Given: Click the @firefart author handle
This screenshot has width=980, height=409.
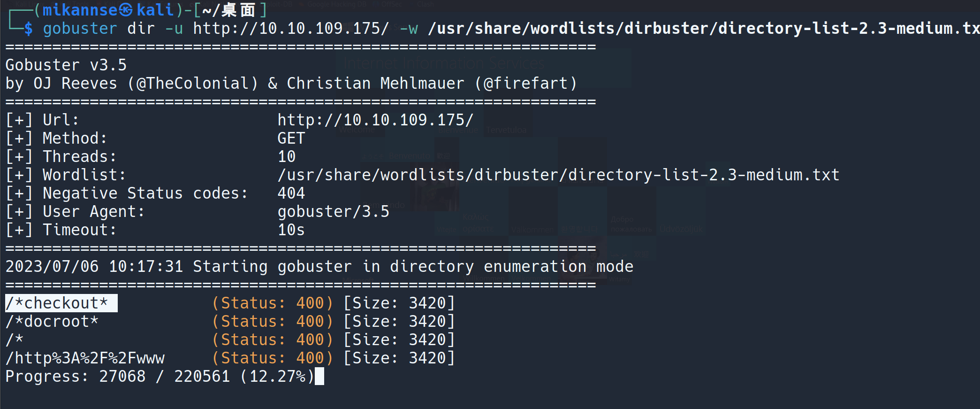Looking at the screenshot, I should pos(525,84).
